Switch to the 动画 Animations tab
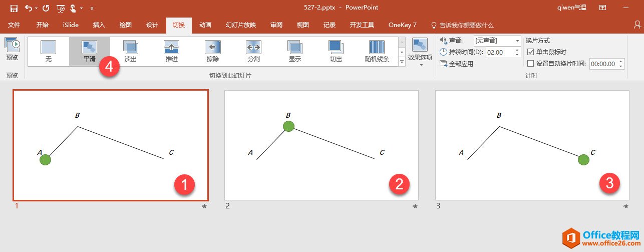Viewport: 644px width, 252px height. [205, 25]
